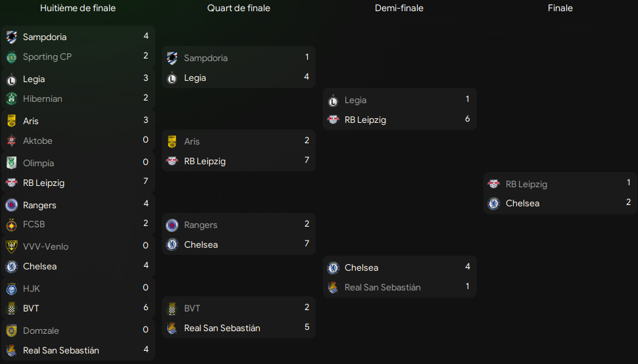The width and height of the screenshot is (638, 364).
Task: Click Legia's crest in the Demi-finale
Action: (333, 101)
